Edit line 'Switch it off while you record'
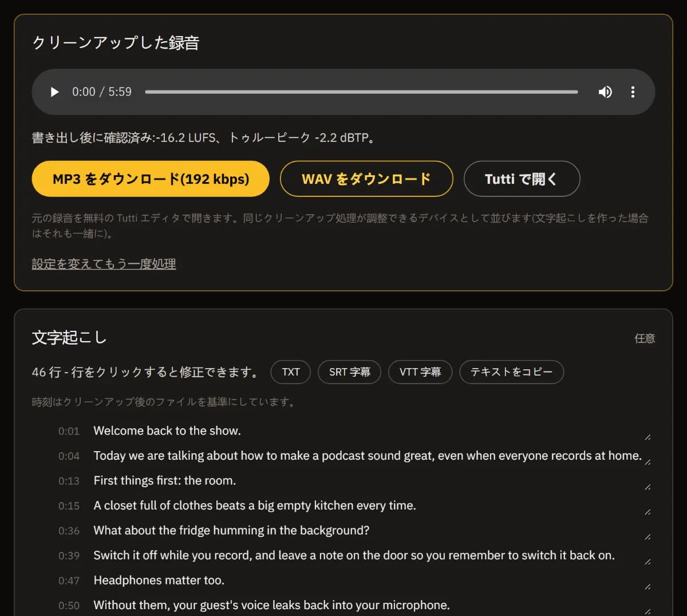The height and width of the screenshot is (616, 687). coord(373,556)
